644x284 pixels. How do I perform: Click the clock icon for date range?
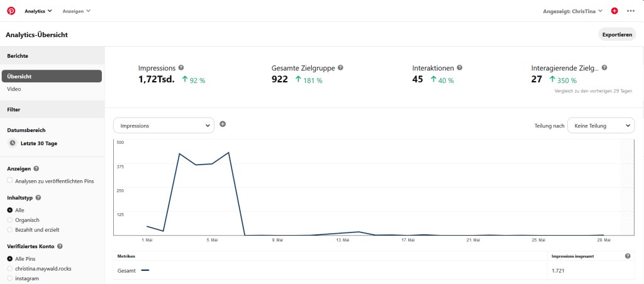coord(12,143)
